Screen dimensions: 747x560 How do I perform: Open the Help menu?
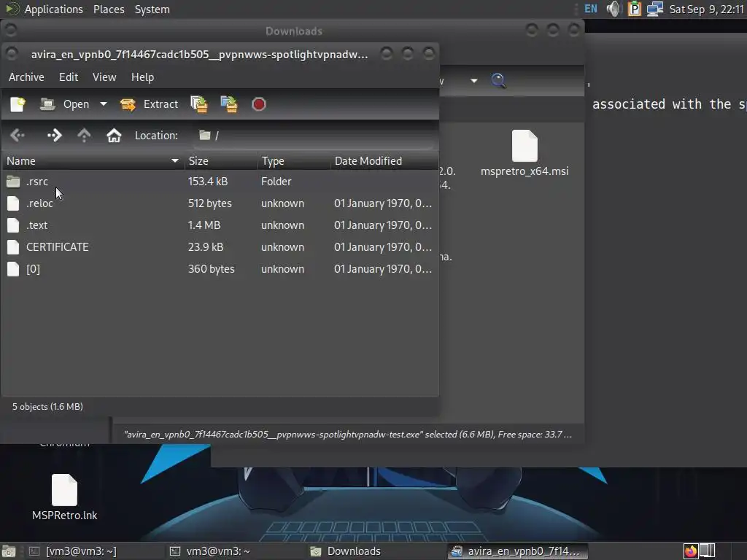(142, 77)
